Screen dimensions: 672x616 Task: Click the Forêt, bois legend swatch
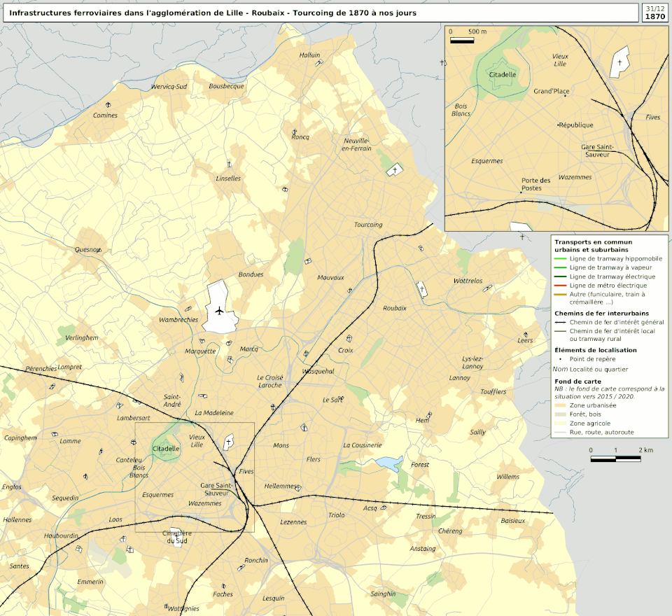pyautogui.click(x=560, y=414)
